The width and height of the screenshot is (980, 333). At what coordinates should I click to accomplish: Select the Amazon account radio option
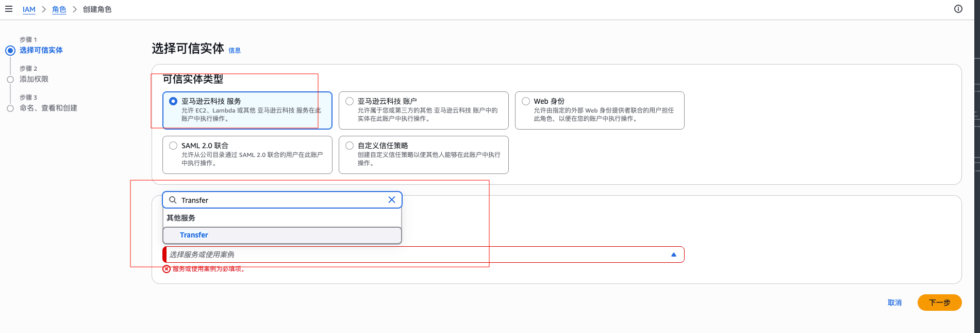(350, 101)
